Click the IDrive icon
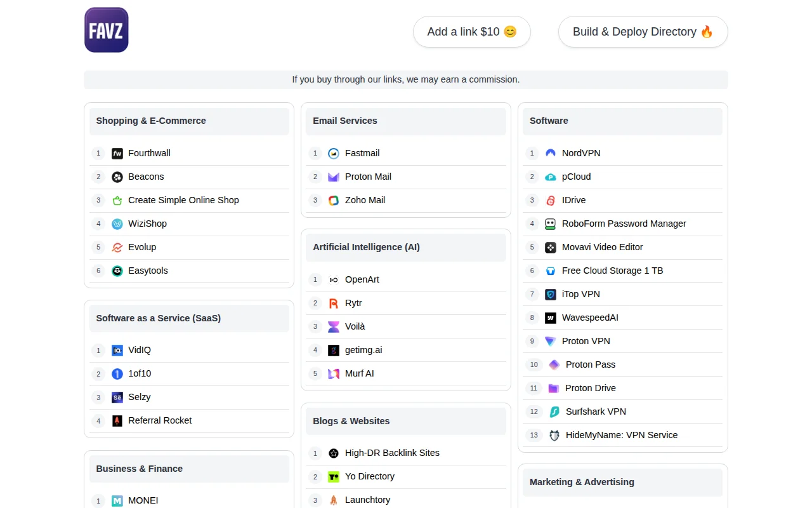This screenshot has height=508, width=812. coord(551,200)
